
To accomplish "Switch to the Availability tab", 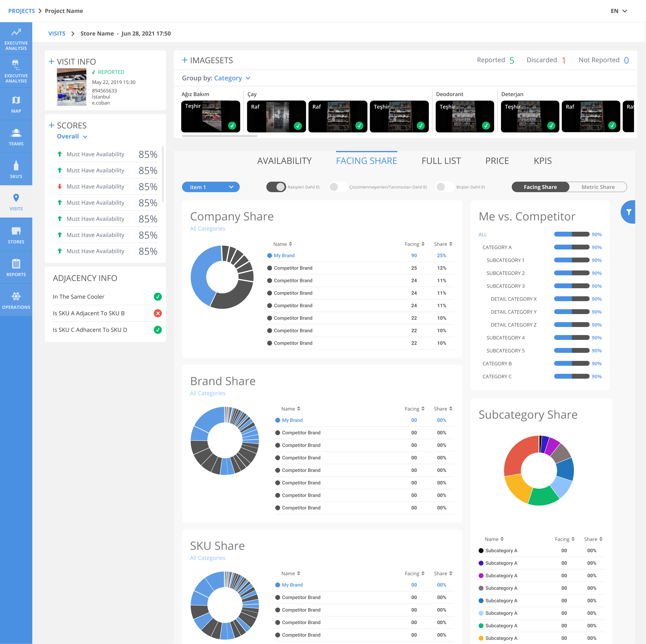I will 285,160.
